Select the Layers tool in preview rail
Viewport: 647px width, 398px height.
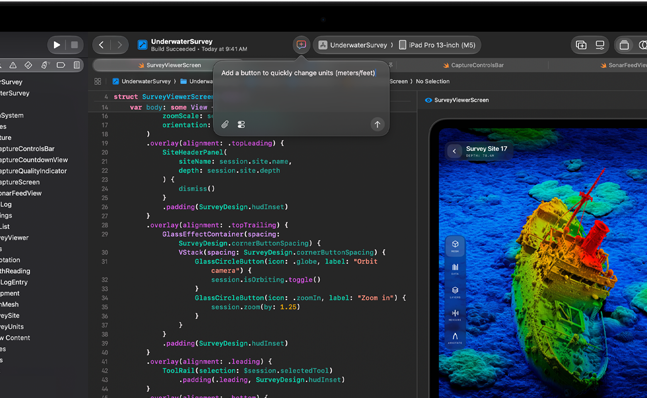pos(455,292)
